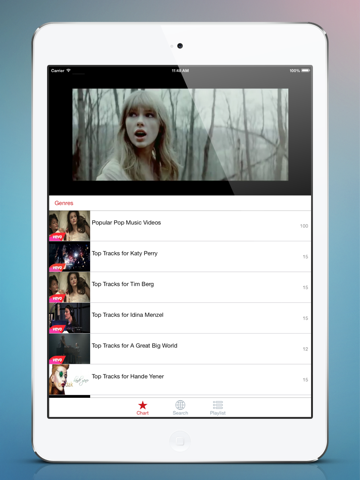Open Top Tracks for Katy Perry

[x=180, y=257]
